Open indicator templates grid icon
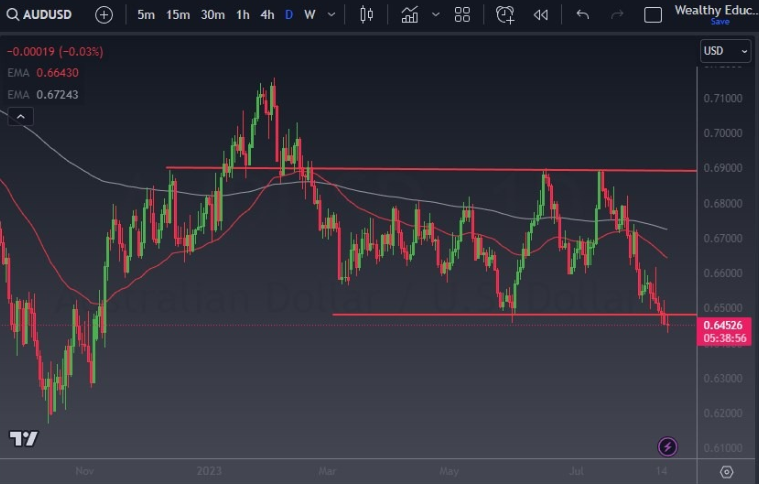 [x=462, y=15]
